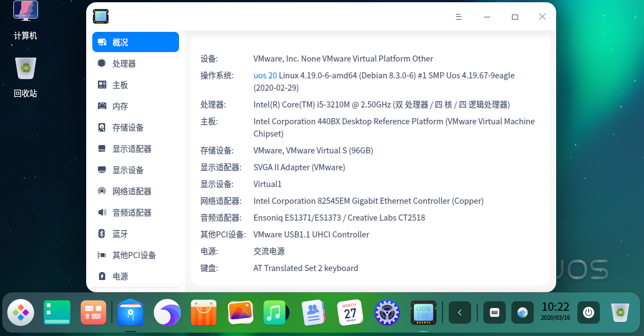Click the 82545EM Gigabit Ethernet Controller text
644x336 pixels.
point(368,200)
